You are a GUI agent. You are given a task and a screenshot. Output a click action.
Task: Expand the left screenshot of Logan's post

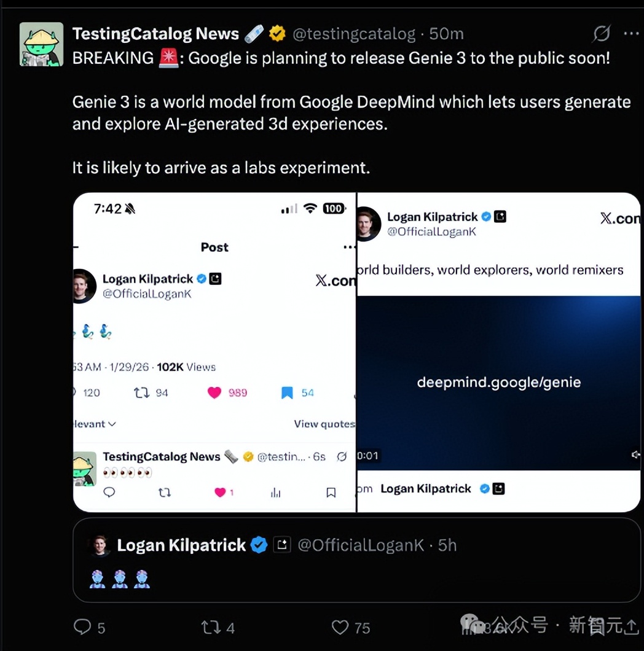point(214,352)
